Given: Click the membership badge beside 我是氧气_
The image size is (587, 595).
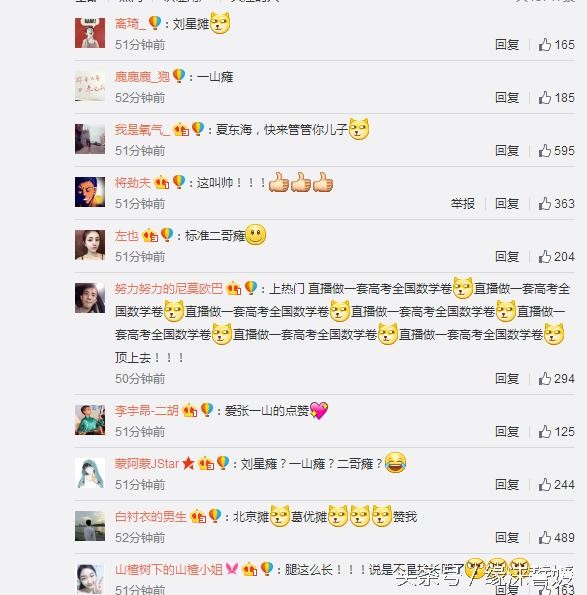Looking at the screenshot, I should click(181, 130).
